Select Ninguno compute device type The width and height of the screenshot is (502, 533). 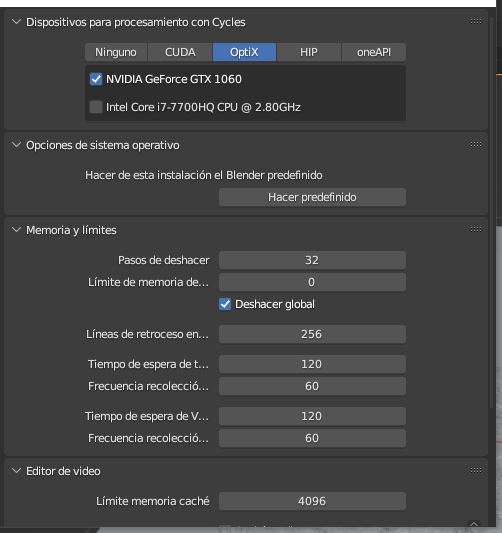116,52
